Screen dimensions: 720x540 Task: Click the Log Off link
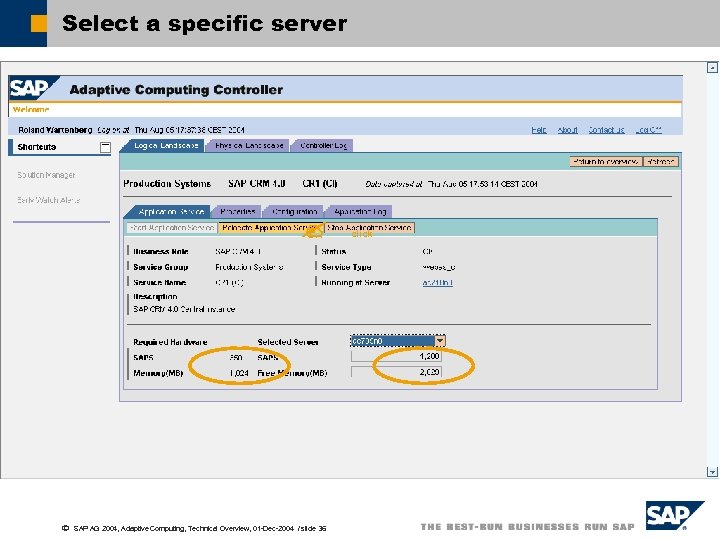click(x=648, y=130)
